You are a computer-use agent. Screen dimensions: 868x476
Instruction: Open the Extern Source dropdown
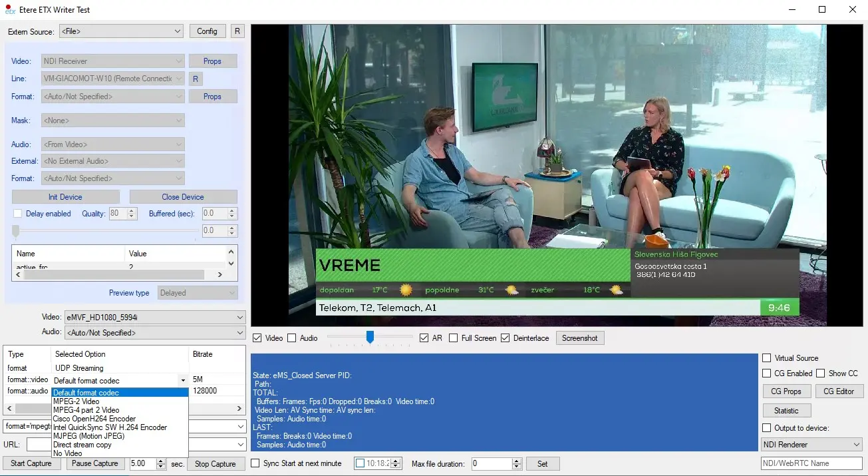coord(120,31)
